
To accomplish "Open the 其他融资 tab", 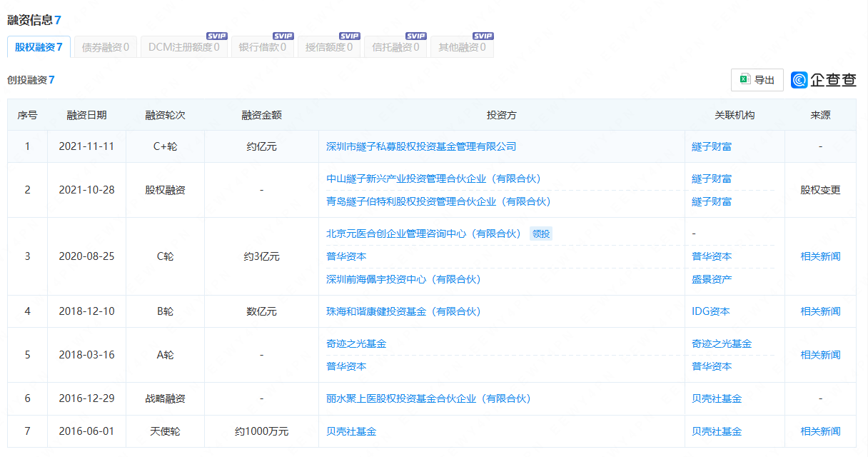I will (462, 48).
